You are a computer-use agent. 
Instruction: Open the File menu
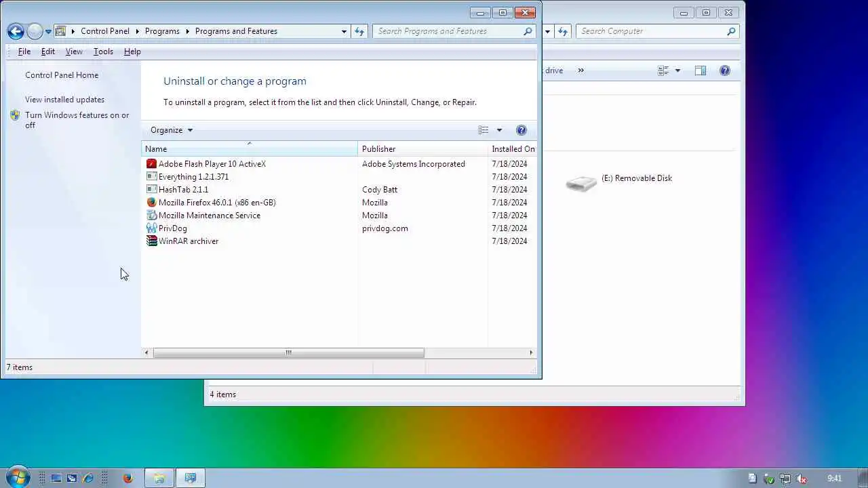tap(24, 52)
